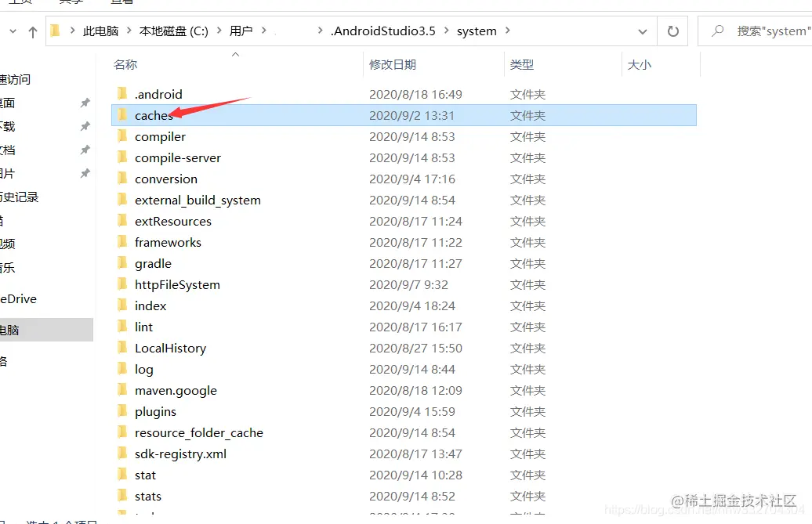
Task: Select the gradle folder name
Action: pos(153,264)
